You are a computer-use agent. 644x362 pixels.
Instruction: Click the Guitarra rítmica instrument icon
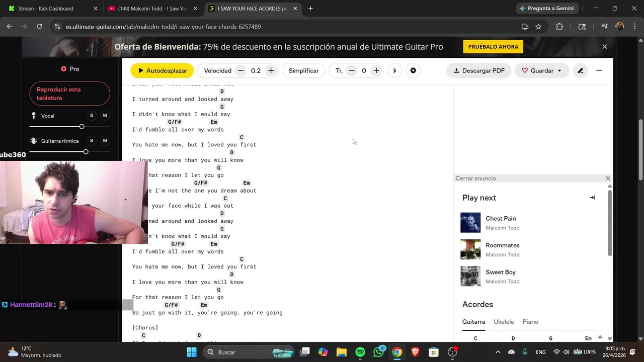tap(34, 141)
